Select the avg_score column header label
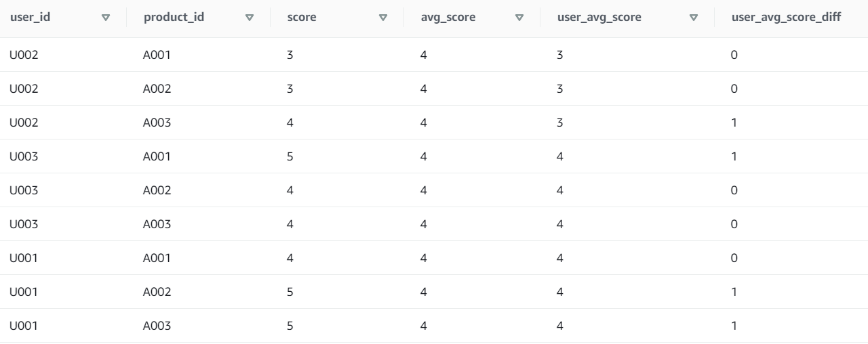The width and height of the screenshot is (868, 344). [x=448, y=18]
